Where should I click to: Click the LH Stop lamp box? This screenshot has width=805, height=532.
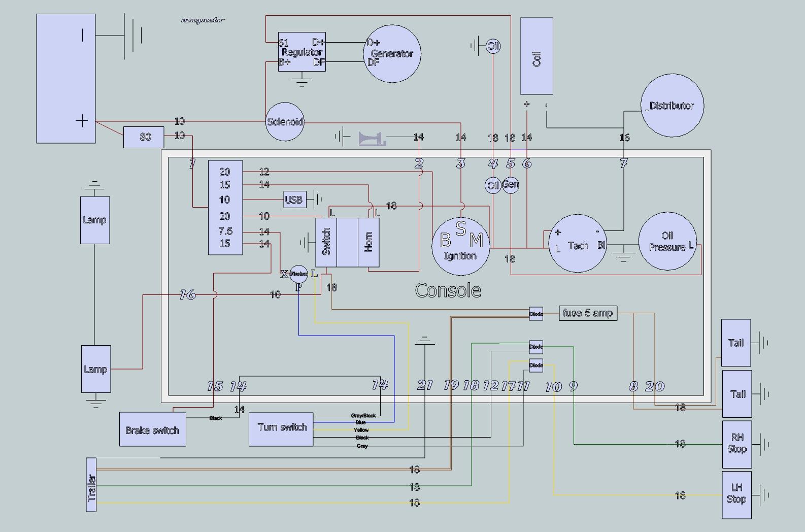736,494
